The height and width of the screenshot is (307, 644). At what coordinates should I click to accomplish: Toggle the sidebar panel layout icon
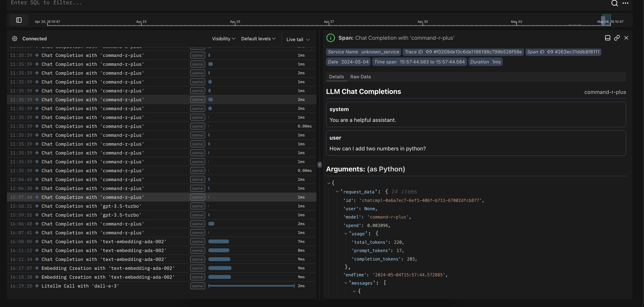[19, 20]
